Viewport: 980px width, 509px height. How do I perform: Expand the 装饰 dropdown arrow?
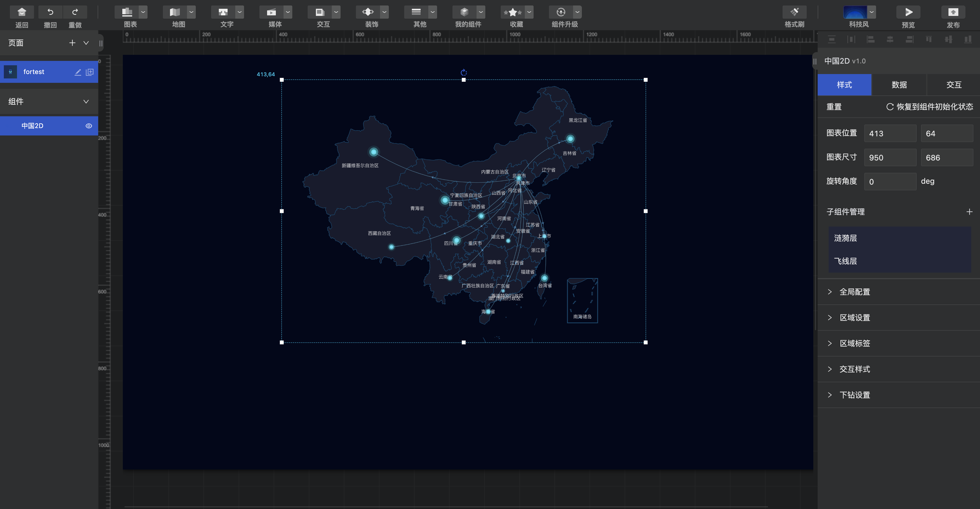[x=385, y=12]
